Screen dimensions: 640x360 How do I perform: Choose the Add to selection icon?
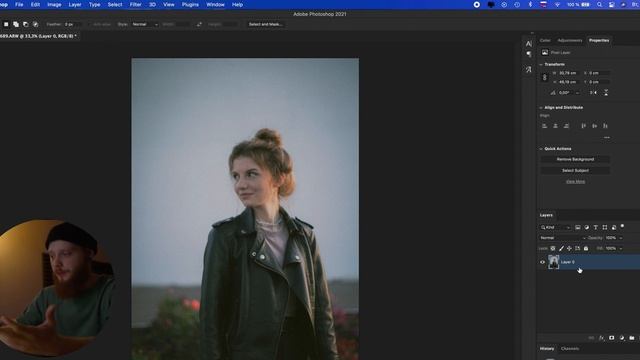[x=16, y=24]
